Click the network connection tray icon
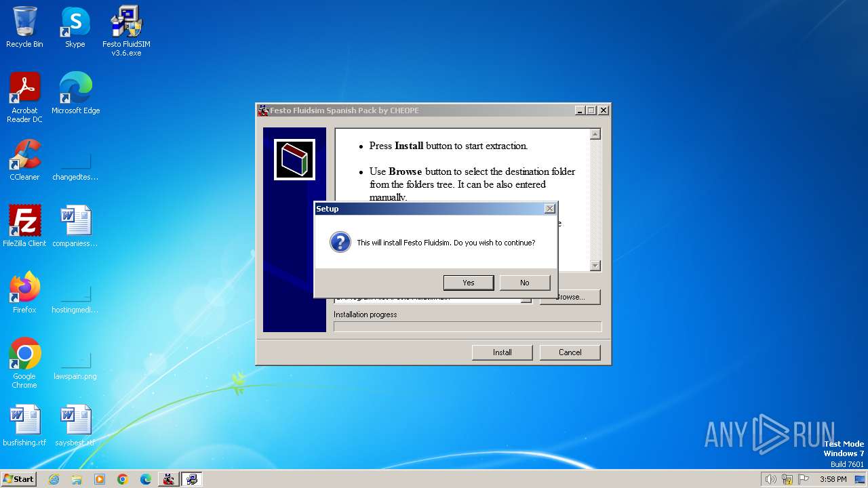 (x=787, y=479)
